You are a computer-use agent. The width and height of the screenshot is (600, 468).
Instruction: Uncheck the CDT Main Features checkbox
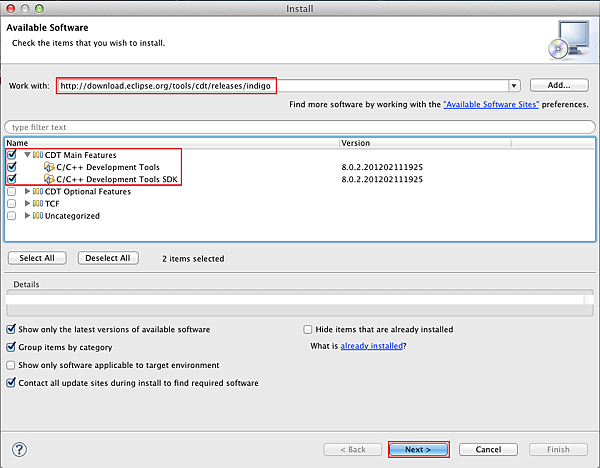(12, 155)
